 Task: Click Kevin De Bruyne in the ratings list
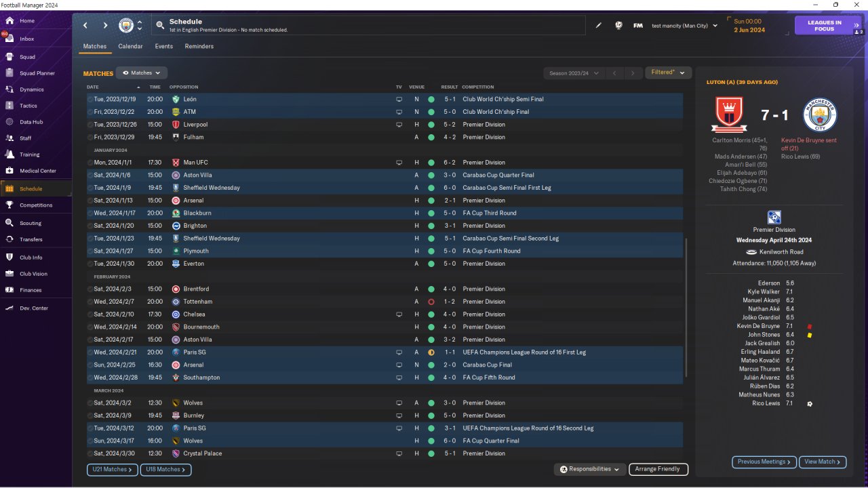[x=758, y=326]
